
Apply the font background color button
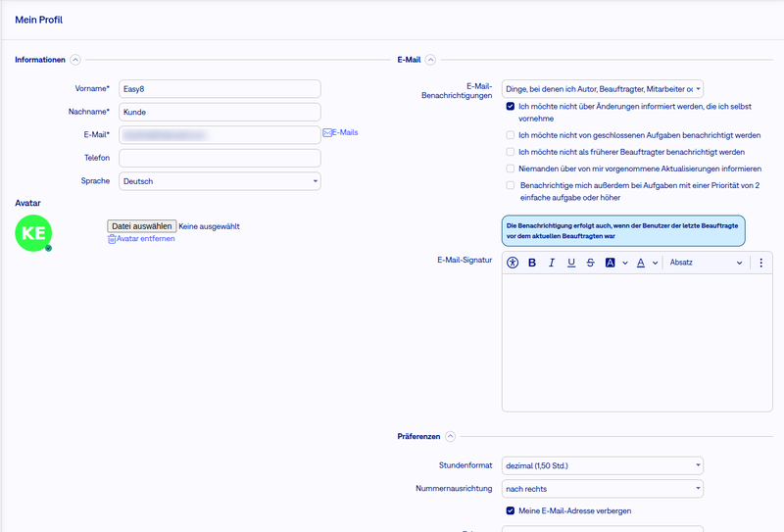pyautogui.click(x=610, y=263)
